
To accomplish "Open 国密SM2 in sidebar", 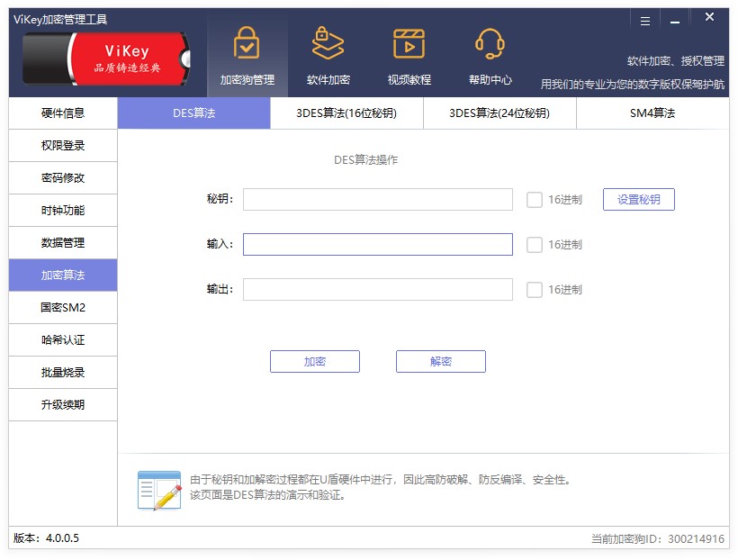I will (63, 308).
